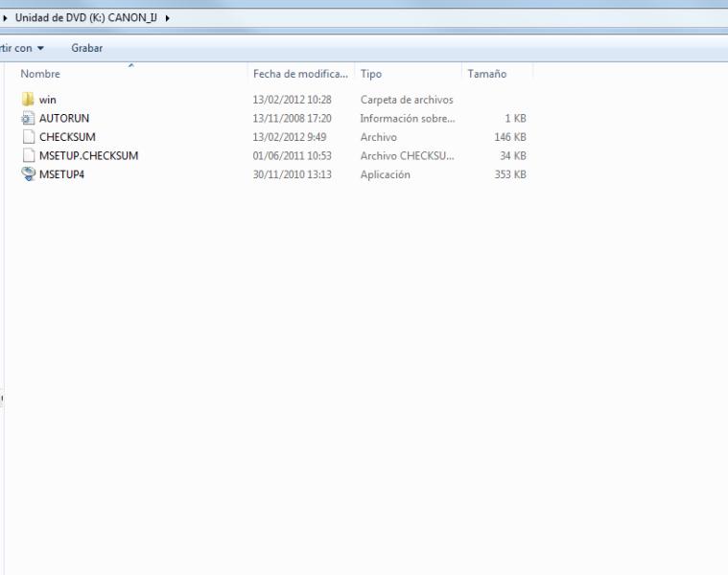Sort by the Nombre column header
The image size is (728, 575).
tap(40, 74)
